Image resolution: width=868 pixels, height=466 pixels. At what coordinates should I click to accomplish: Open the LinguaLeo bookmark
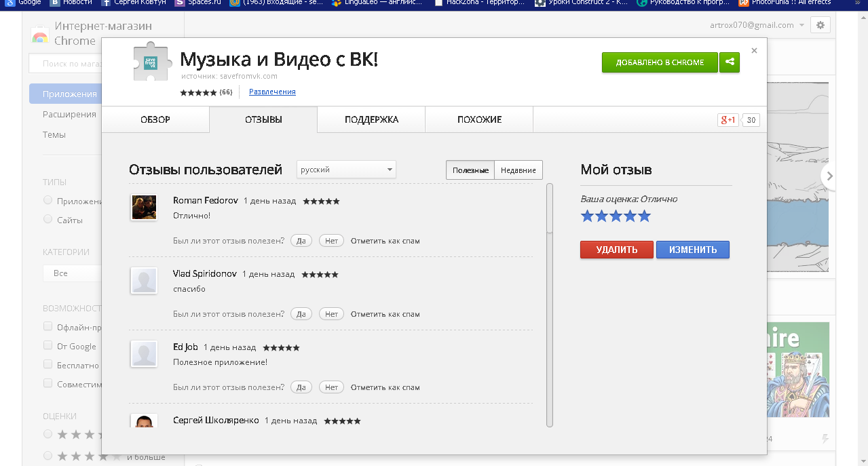[x=378, y=3]
